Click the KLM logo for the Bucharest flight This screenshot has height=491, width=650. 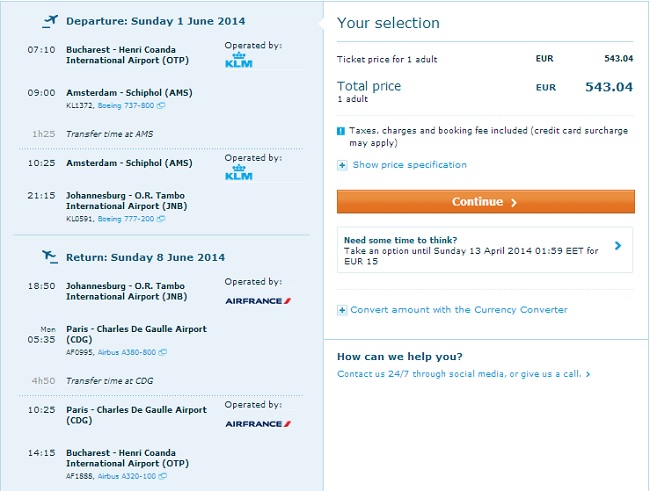(x=239, y=61)
